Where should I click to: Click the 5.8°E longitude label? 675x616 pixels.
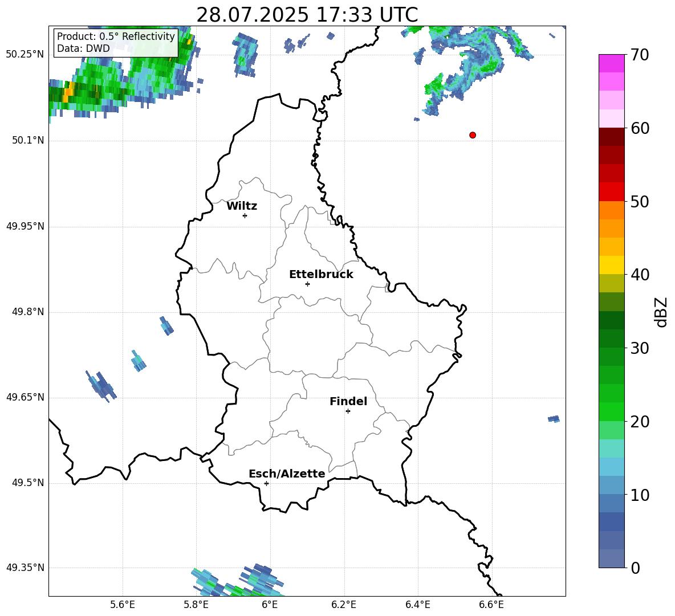click(x=196, y=605)
